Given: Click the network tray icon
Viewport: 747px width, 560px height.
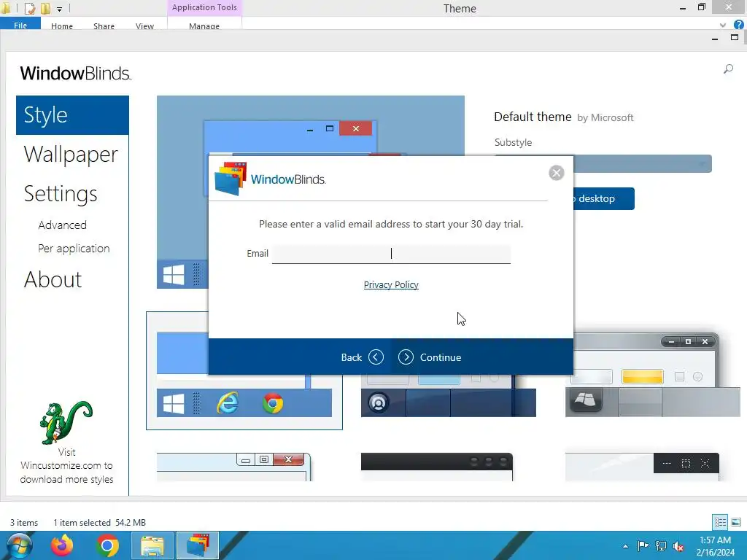Looking at the screenshot, I should [661, 545].
